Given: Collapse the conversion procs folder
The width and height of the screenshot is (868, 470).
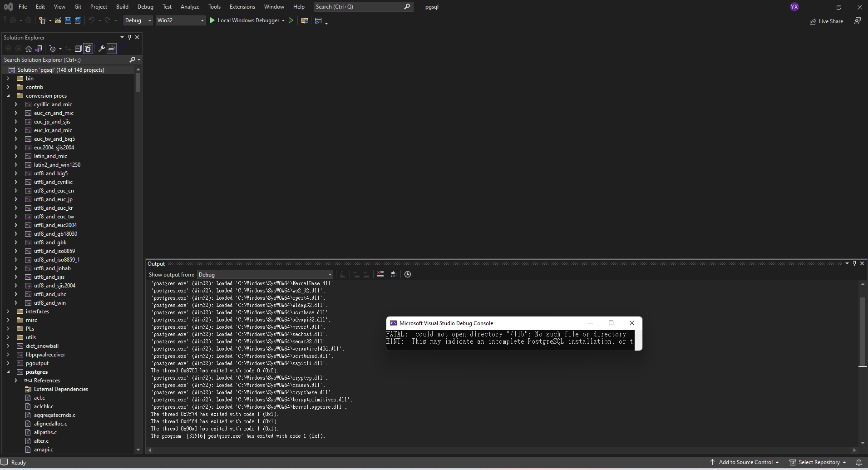Looking at the screenshot, I should (x=8, y=96).
